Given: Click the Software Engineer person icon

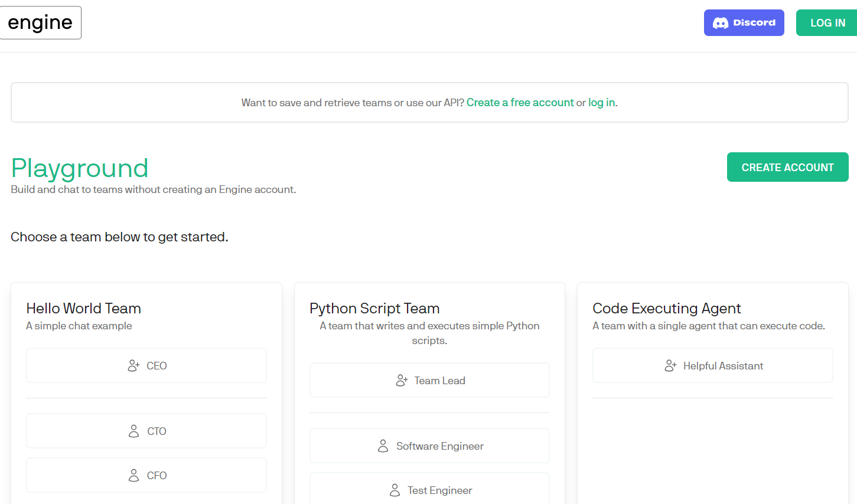Looking at the screenshot, I should click(x=383, y=446).
